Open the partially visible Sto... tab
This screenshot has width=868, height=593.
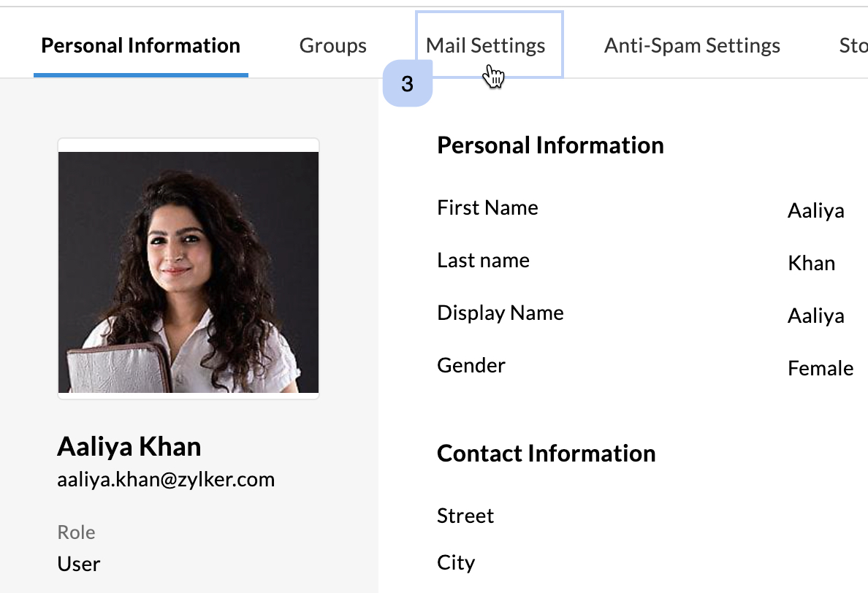tap(853, 45)
